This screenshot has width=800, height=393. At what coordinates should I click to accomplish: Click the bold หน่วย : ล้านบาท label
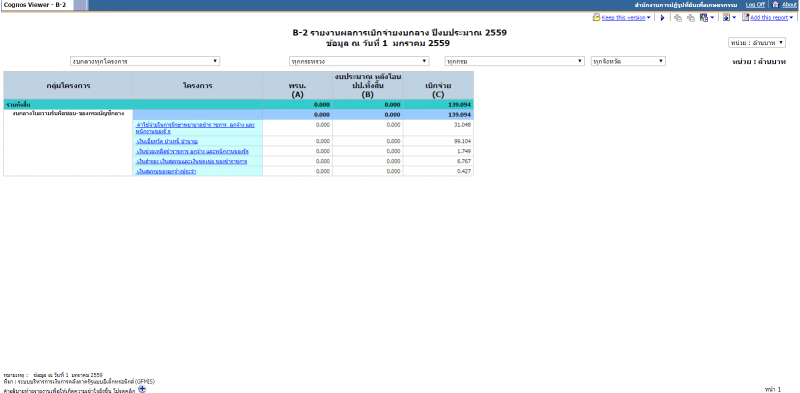click(x=758, y=62)
